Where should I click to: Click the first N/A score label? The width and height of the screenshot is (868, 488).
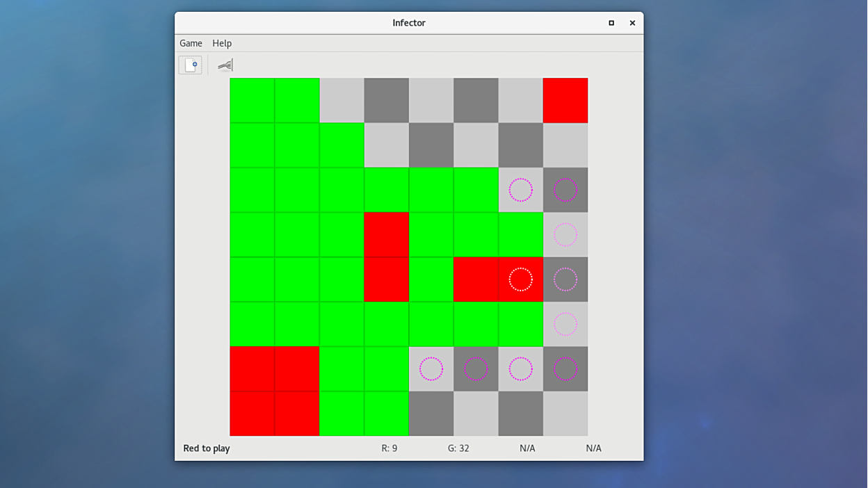point(527,448)
